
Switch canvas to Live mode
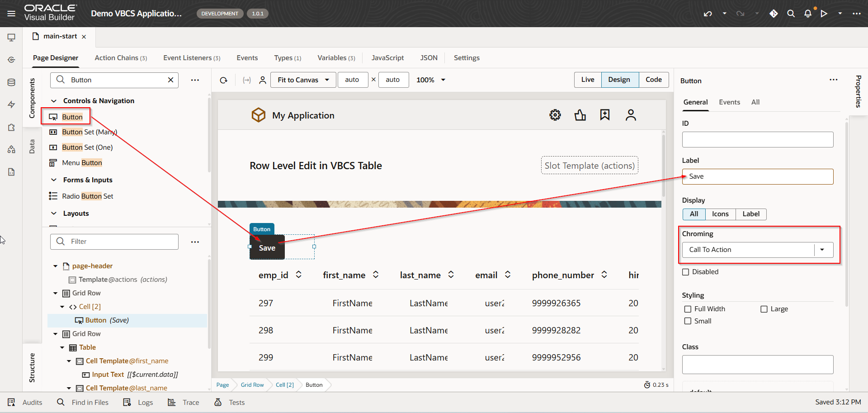588,80
